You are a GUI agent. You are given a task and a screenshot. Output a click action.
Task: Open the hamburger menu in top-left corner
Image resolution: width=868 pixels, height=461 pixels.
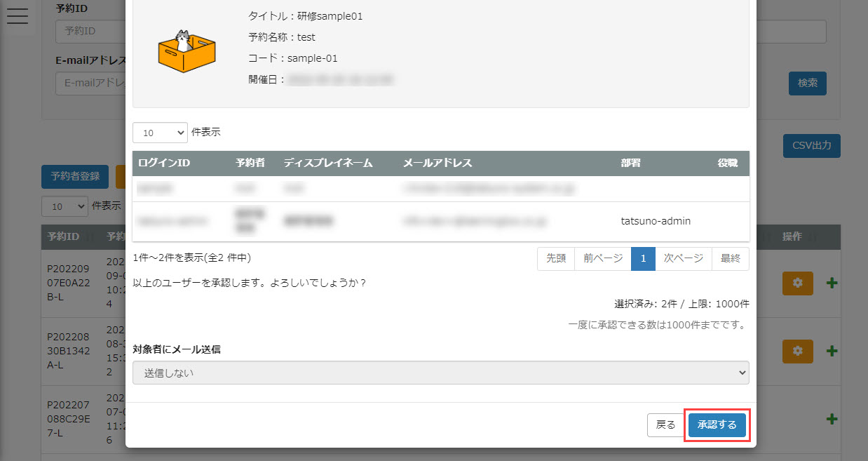pos(17,15)
